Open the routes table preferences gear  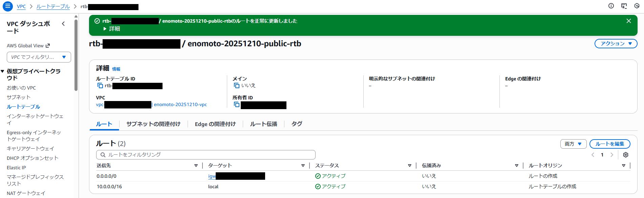626,155
